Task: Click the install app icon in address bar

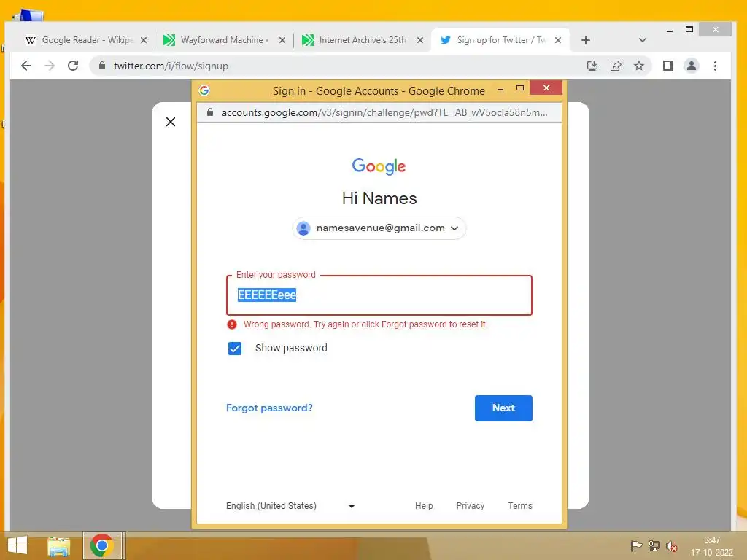Action: tap(592, 66)
